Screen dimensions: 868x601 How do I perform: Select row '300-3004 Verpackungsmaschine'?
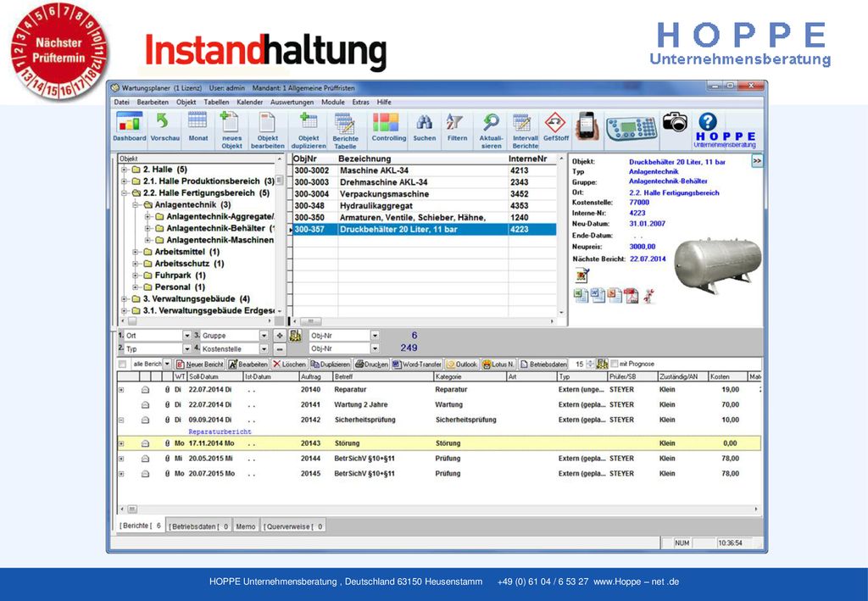(424, 194)
